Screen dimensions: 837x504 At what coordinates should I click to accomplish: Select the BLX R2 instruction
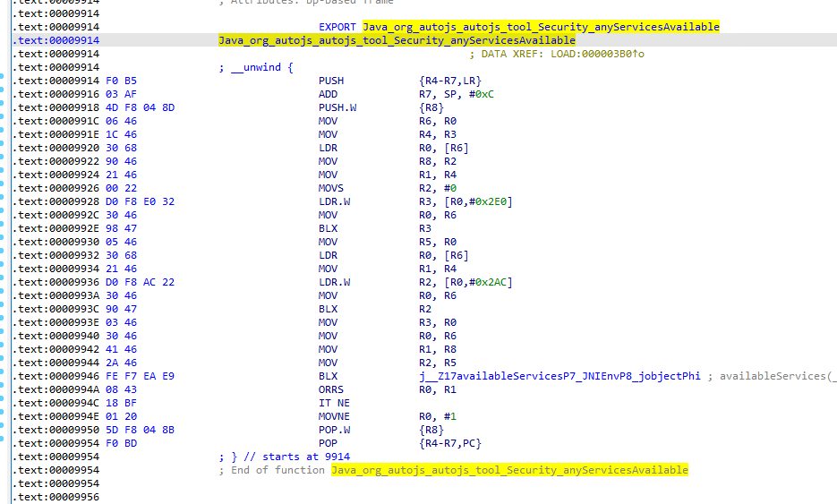tap(328, 309)
